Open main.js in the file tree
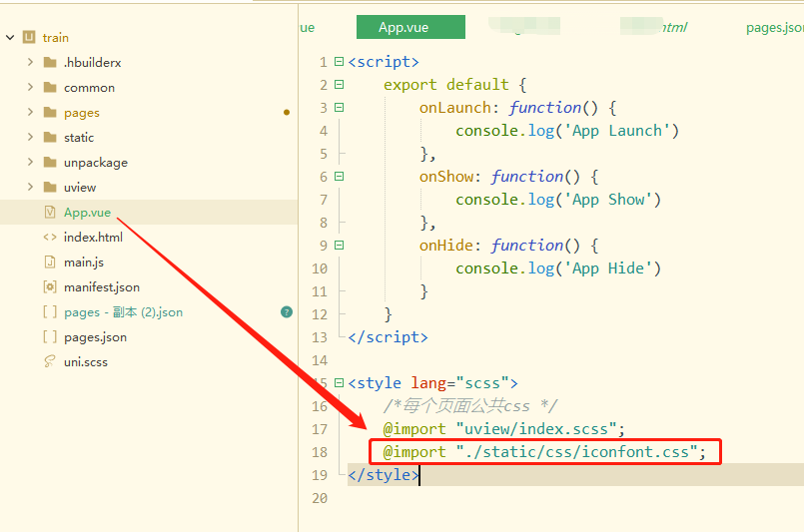The height and width of the screenshot is (532, 804). (x=84, y=263)
